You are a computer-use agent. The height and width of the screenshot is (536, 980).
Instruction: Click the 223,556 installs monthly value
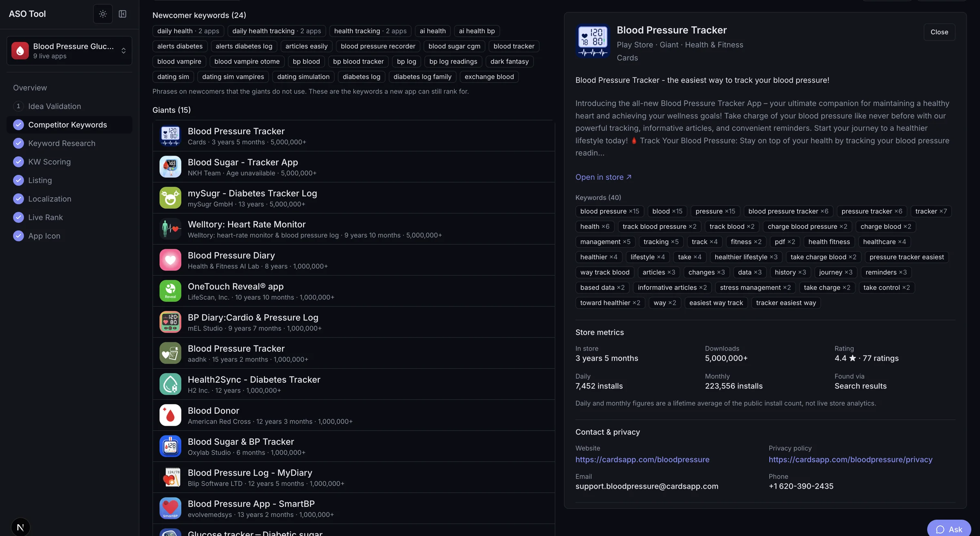pos(733,386)
